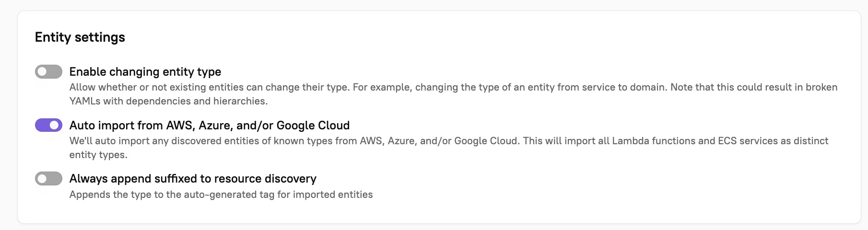This screenshot has width=868, height=230.
Task: Disable auto import from cloud providers toggle
Action: [48, 126]
